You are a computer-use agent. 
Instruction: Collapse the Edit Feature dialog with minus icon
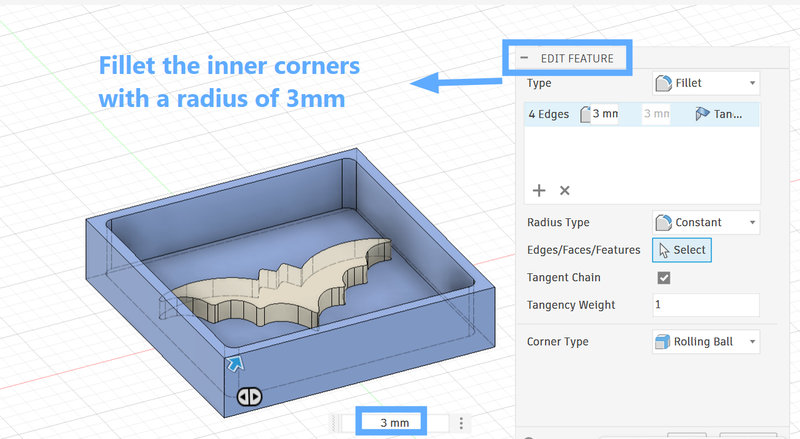tap(524, 58)
